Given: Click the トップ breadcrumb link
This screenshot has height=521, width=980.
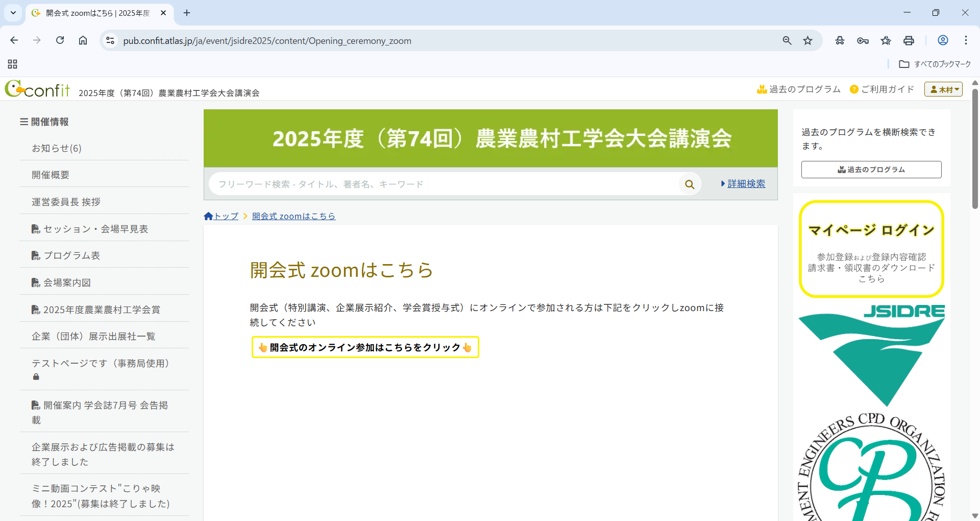Looking at the screenshot, I should pyautogui.click(x=226, y=216).
